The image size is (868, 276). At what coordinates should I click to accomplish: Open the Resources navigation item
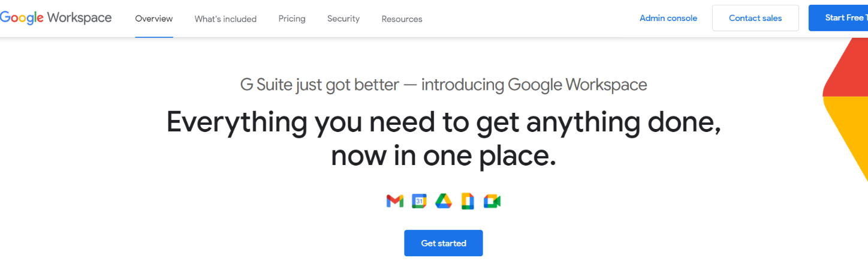(x=402, y=19)
